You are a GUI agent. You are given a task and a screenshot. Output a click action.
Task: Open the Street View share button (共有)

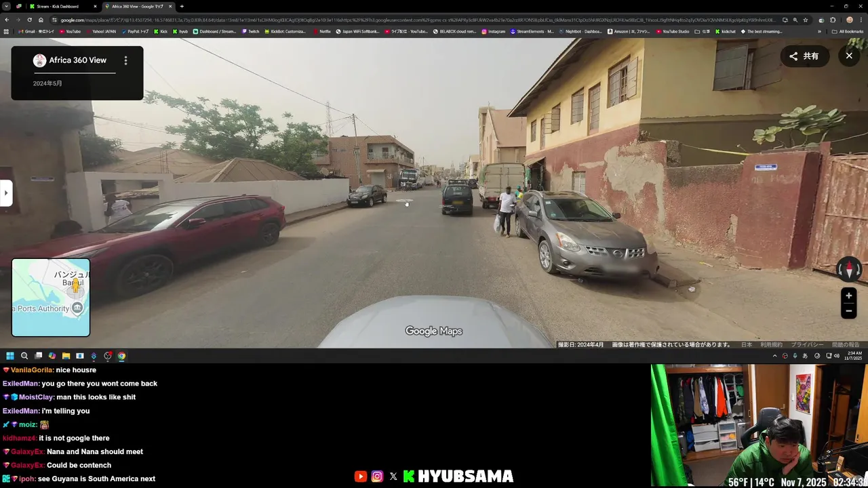click(804, 56)
